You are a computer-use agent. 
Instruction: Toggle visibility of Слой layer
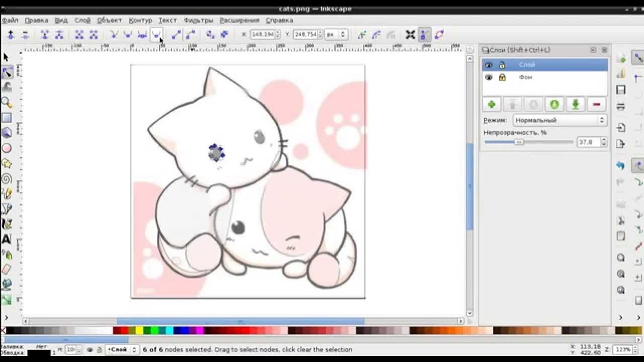(x=489, y=65)
